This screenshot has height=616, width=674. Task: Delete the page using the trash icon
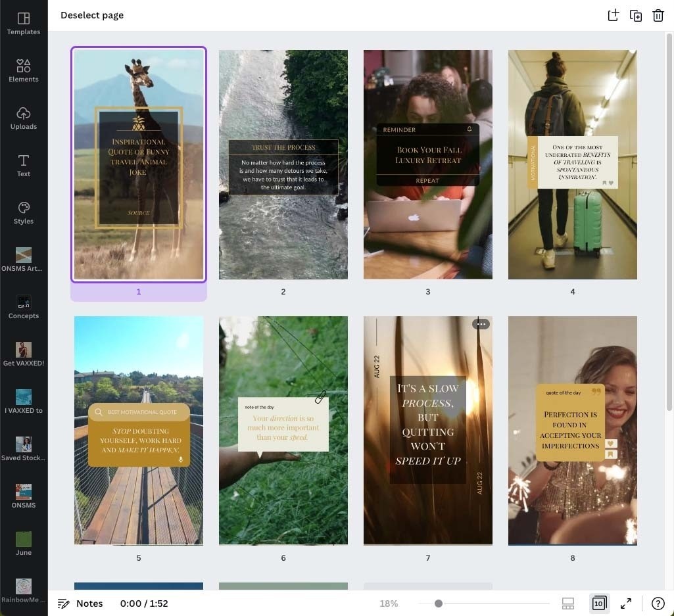point(658,16)
